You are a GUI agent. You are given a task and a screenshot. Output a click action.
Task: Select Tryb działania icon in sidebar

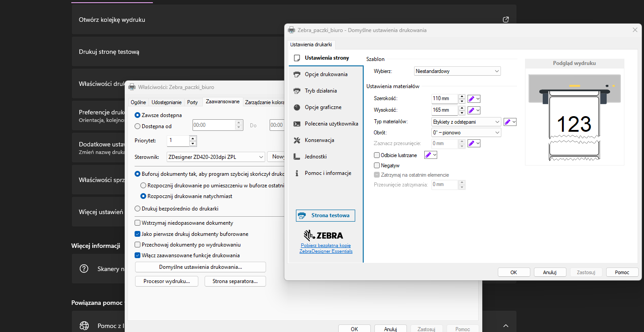(x=296, y=91)
